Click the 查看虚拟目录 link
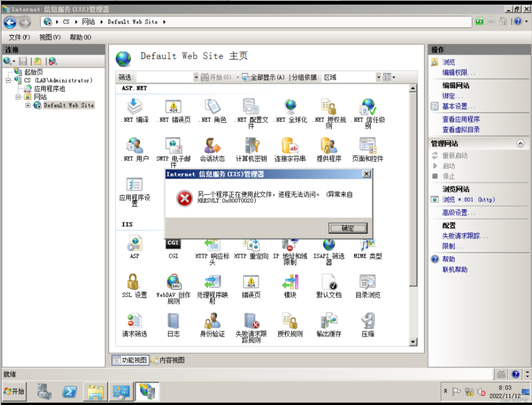532x405 pixels. pyautogui.click(x=461, y=130)
